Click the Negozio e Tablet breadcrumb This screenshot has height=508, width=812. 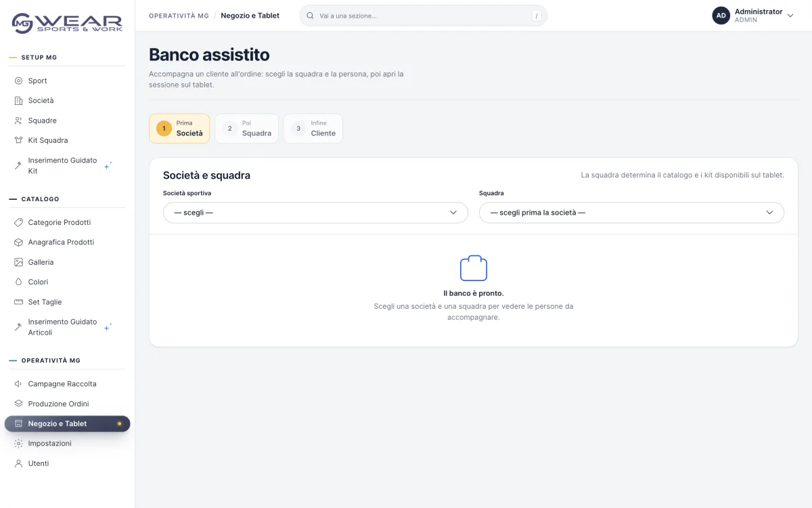250,16
